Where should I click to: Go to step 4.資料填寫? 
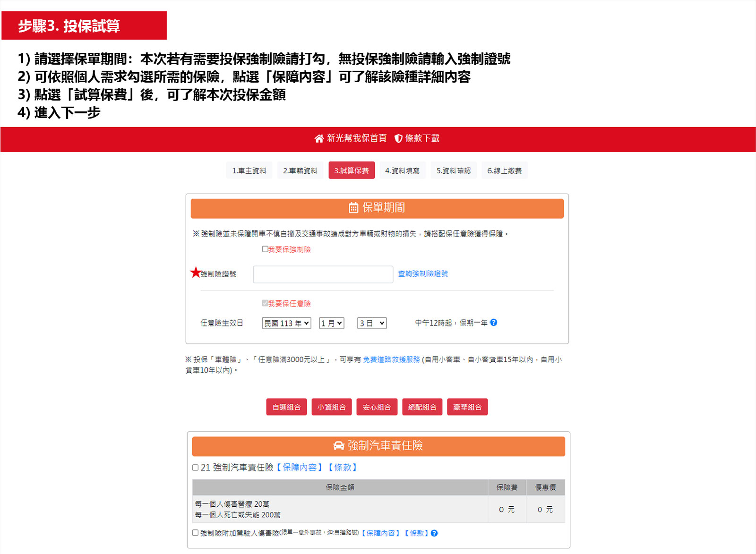tap(402, 170)
